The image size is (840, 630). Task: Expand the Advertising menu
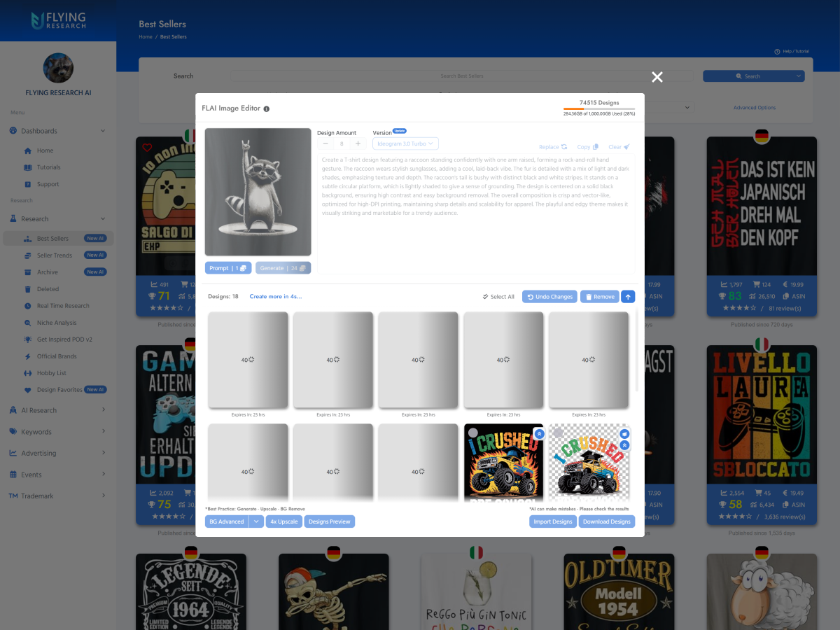coord(58,454)
